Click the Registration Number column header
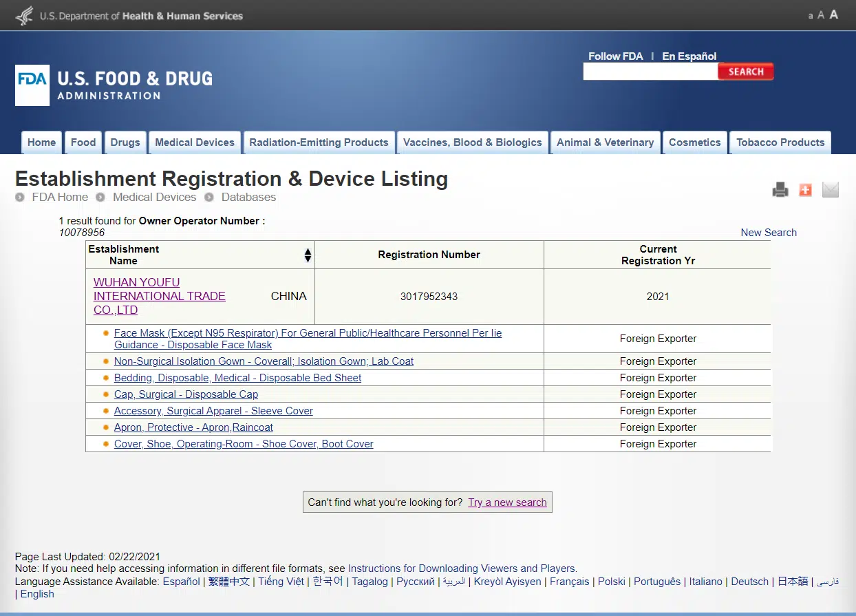The image size is (856, 616). [429, 255]
